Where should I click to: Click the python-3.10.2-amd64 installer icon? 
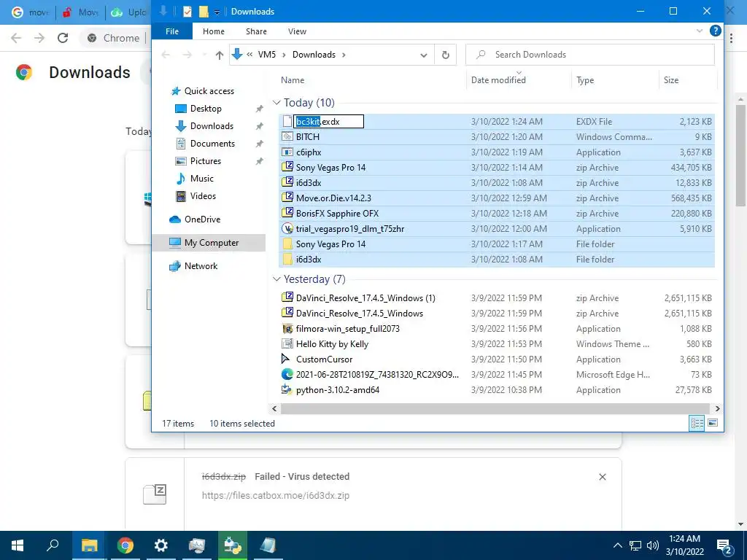[x=286, y=389]
